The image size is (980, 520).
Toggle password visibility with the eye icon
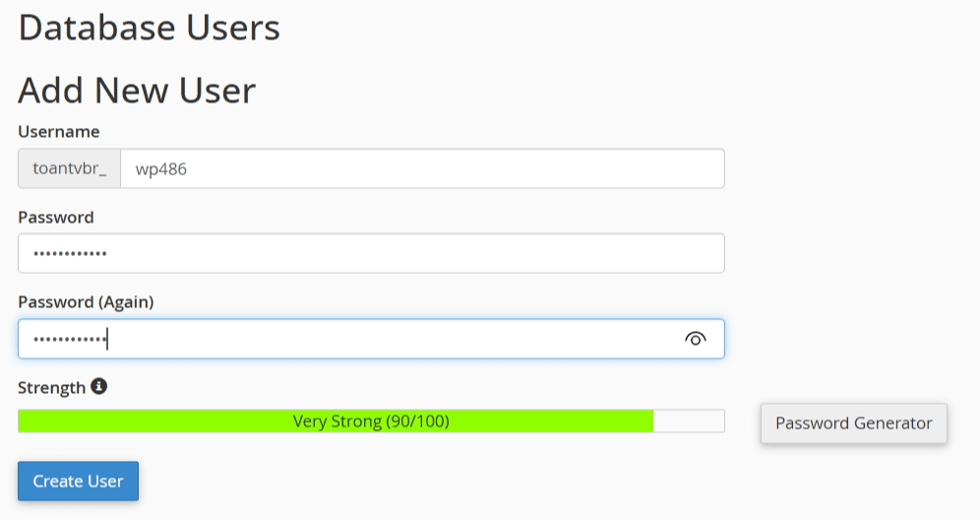click(695, 339)
